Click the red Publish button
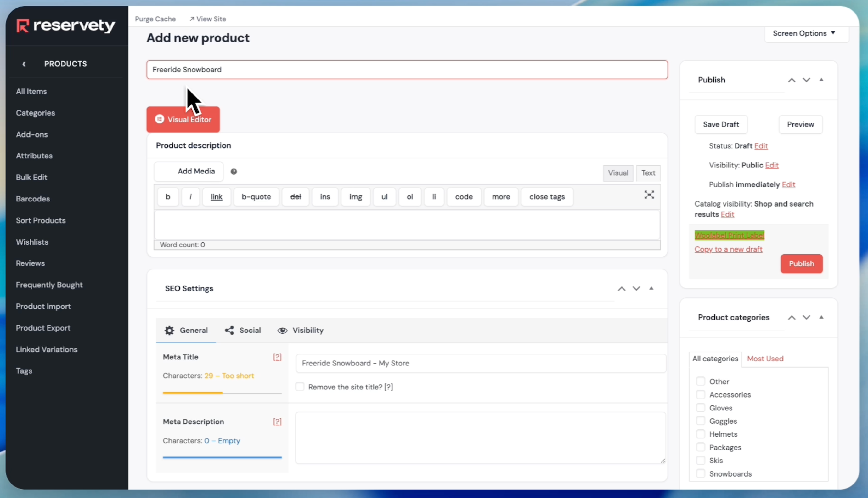Screen dimensions: 868x498 tap(801, 264)
